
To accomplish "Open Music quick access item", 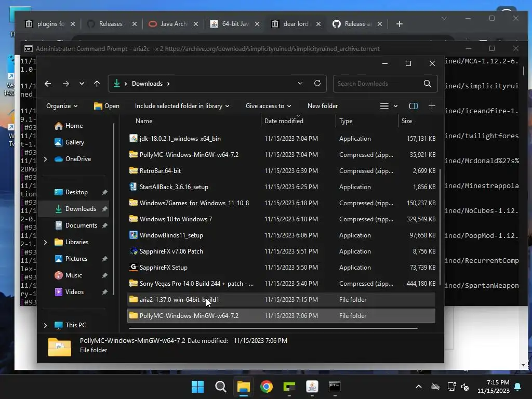I will click(x=69, y=275).
